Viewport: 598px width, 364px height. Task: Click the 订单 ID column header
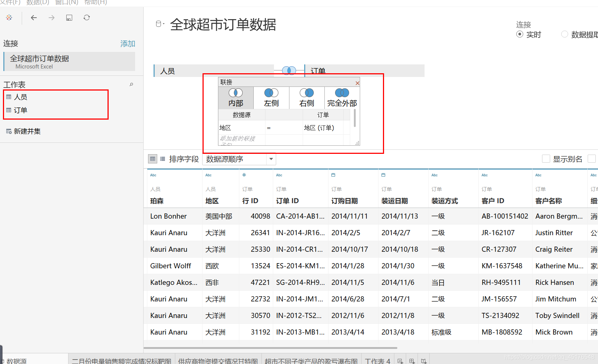(x=287, y=201)
